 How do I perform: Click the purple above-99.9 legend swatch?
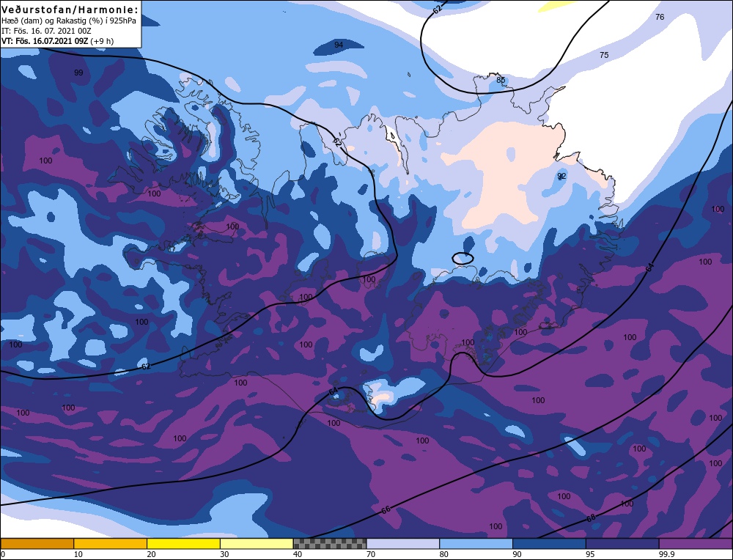(x=696, y=543)
